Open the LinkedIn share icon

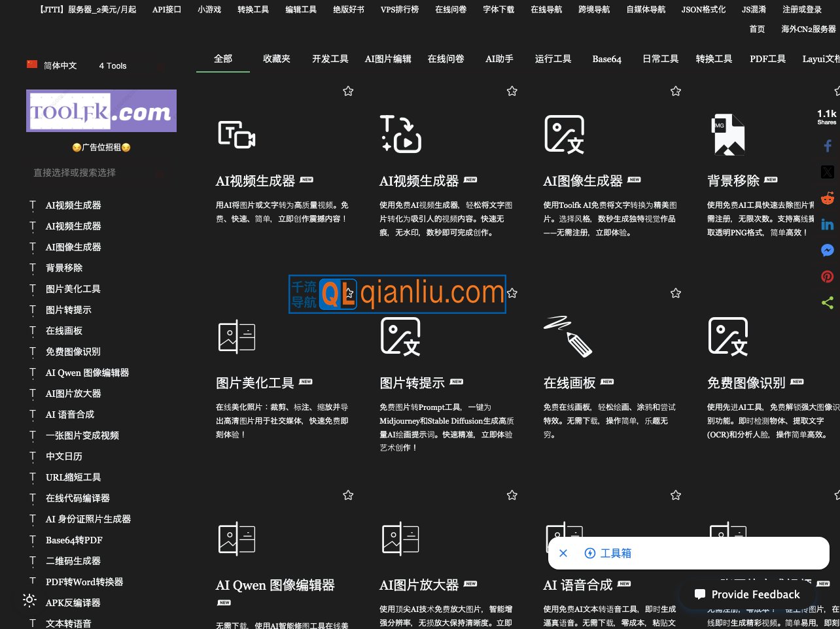(828, 224)
